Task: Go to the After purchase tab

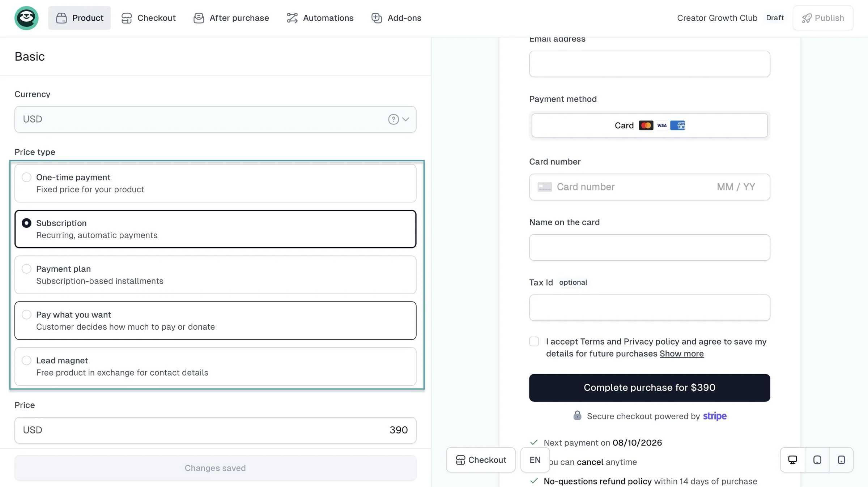Action: click(231, 18)
